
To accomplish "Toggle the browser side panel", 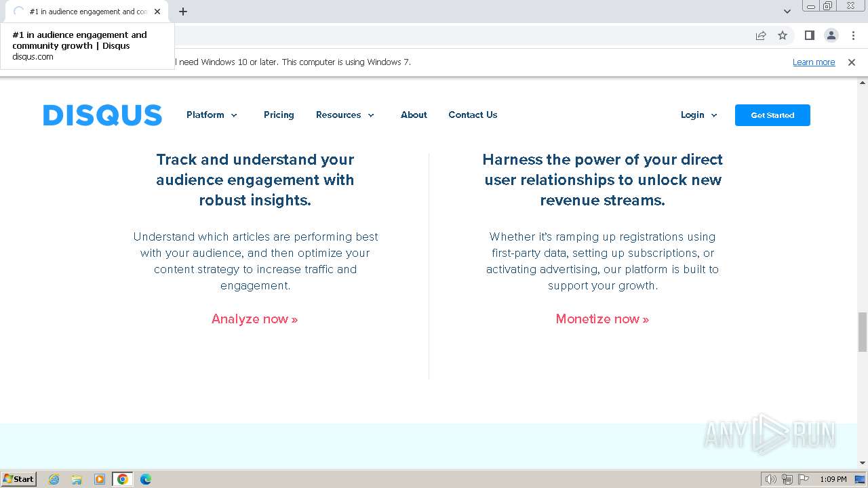I will click(x=809, y=35).
